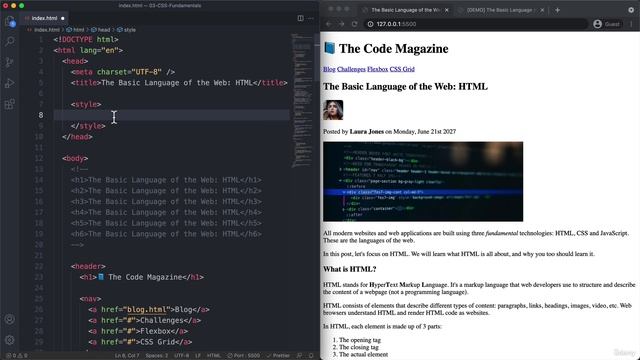Go back in the browser
Viewport: 640px width, 360px height.
click(x=329, y=24)
